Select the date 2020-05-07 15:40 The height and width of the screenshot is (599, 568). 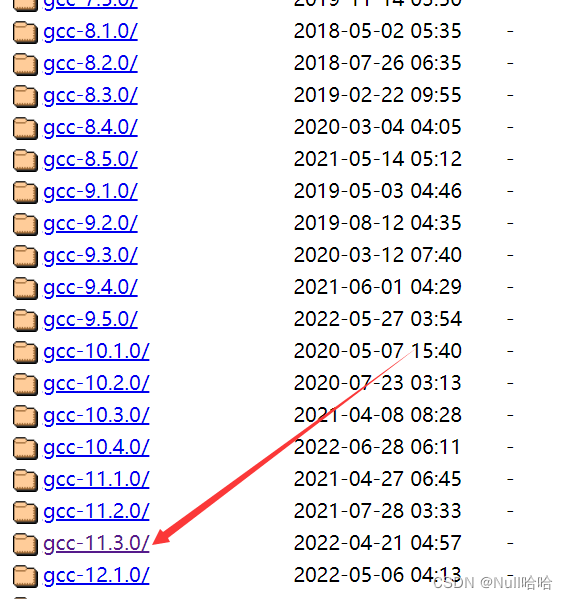click(x=377, y=351)
